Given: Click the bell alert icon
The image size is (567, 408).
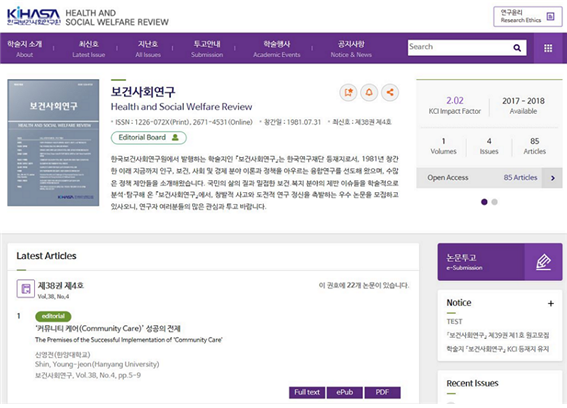Looking at the screenshot, I should pyautogui.click(x=369, y=93).
